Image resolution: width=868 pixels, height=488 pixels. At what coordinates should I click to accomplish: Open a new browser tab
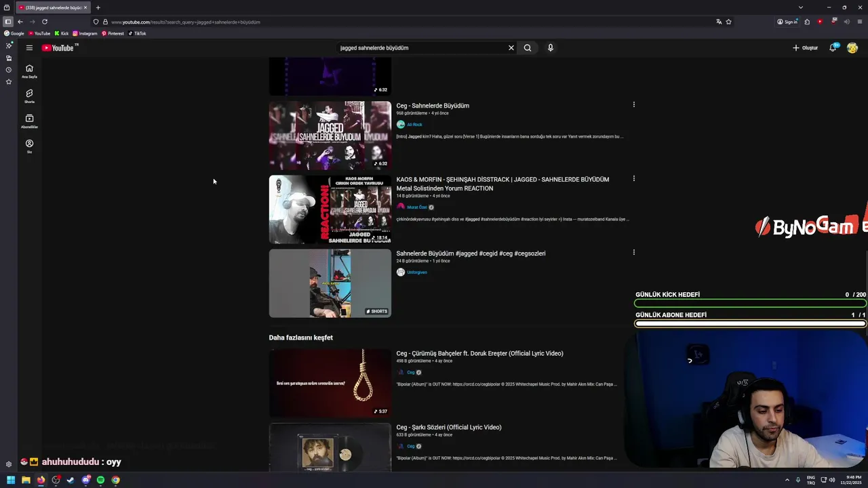(98, 7)
